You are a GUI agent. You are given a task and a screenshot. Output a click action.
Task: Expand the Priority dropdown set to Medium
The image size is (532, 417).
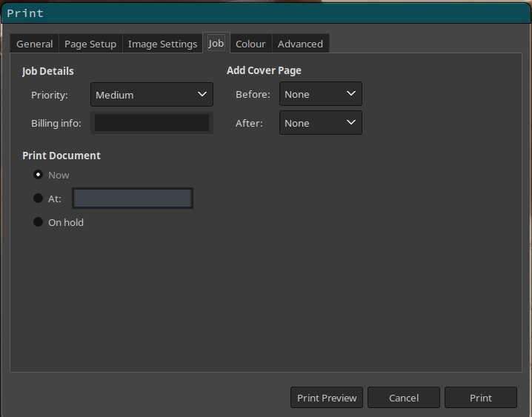tap(151, 95)
